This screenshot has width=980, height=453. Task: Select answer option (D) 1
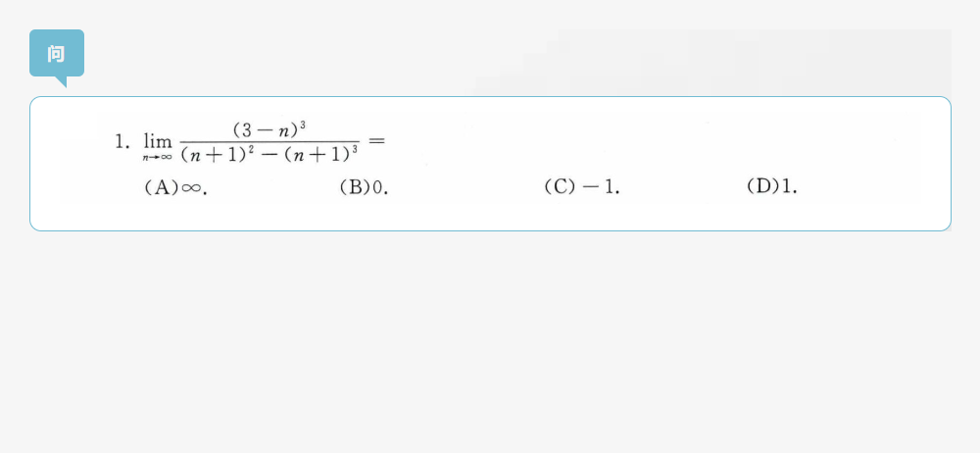[772, 186]
